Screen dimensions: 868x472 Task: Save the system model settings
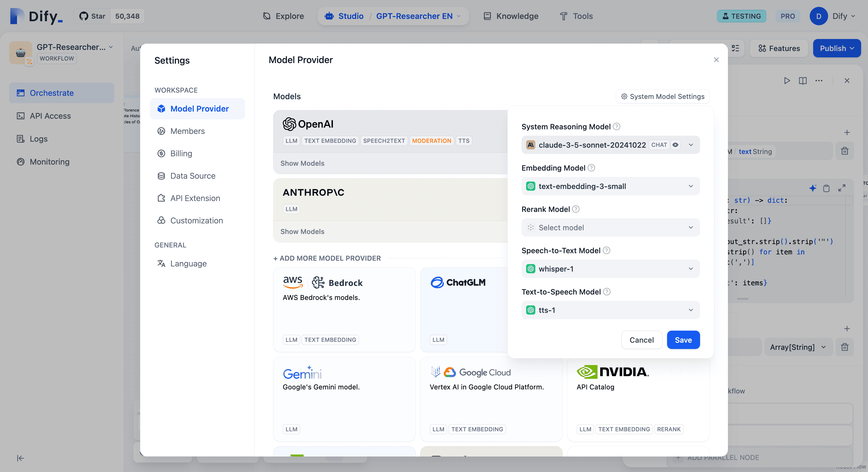coord(683,340)
